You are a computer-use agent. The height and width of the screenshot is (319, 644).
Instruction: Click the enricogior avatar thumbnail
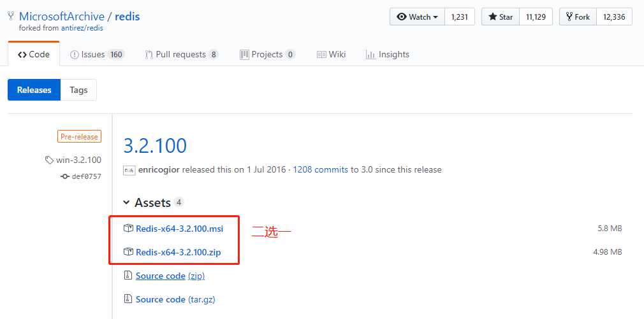point(129,170)
